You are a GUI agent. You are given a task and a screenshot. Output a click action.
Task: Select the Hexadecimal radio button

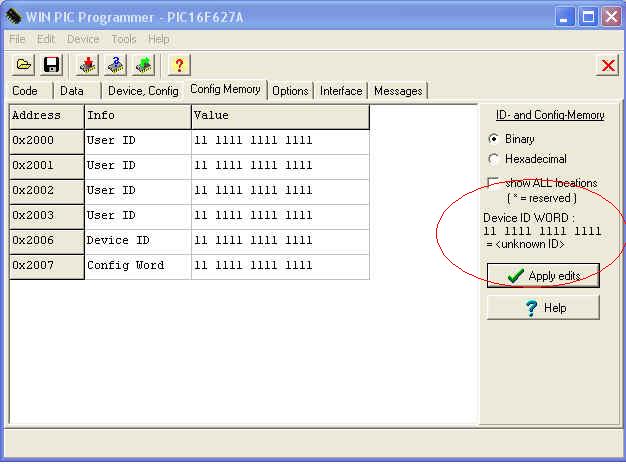[x=494, y=159]
